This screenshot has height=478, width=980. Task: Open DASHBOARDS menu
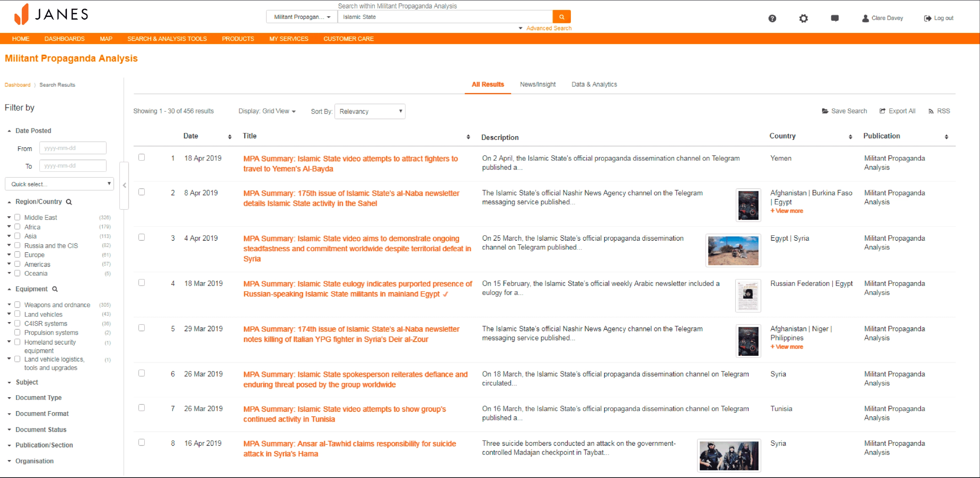coord(65,39)
